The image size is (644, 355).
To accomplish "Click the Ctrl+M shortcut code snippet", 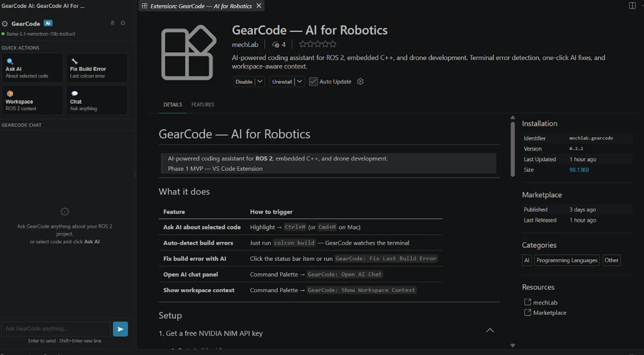I will [x=295, y=227].
